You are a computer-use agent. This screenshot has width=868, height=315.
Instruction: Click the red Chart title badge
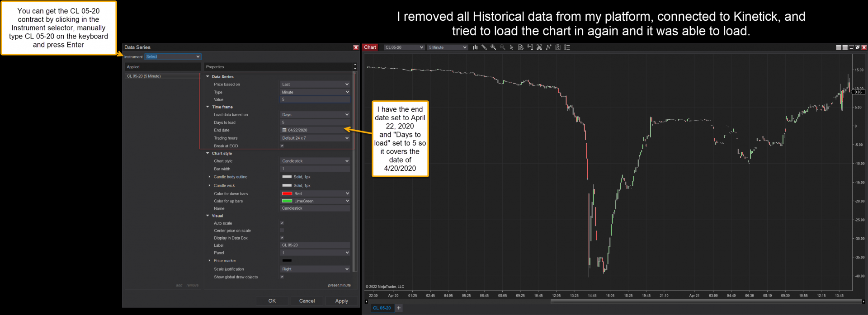click(x=370, y=47)
